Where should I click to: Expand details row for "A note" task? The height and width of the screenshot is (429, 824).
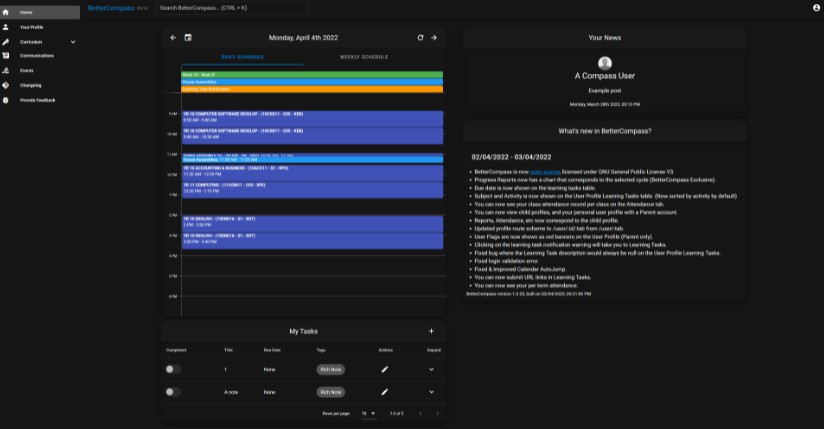(431, 392)
